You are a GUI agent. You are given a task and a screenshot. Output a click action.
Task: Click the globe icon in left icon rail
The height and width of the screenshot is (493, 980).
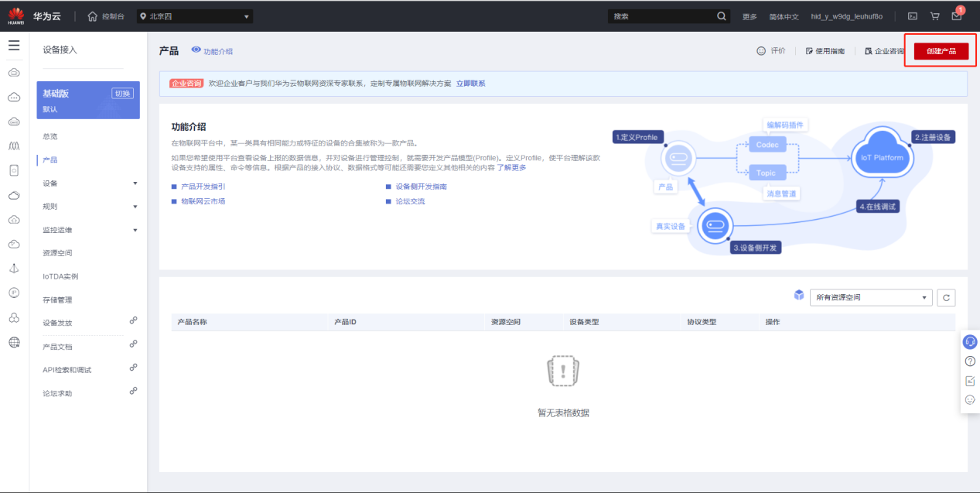tap(14, 342)
